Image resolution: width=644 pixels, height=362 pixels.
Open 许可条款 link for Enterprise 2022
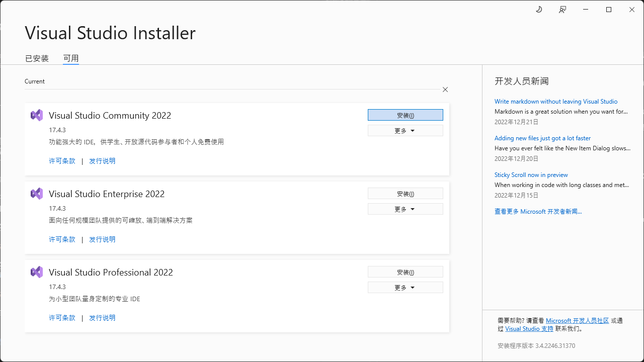point(62,239)
